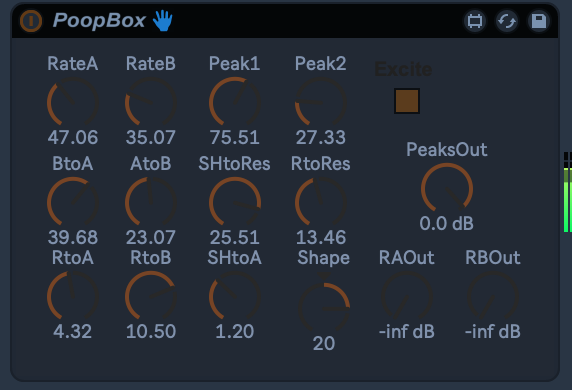Image resolution: width=572 pixels, height=390 pixels.
Task: Click the SHtoA value 1.20
Action: [x=235, y=332]
